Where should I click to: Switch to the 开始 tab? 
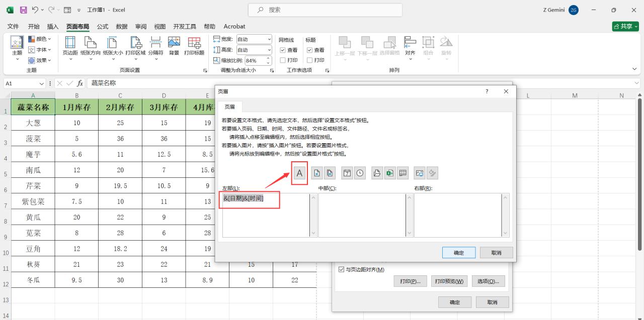(x=34, y=26)
